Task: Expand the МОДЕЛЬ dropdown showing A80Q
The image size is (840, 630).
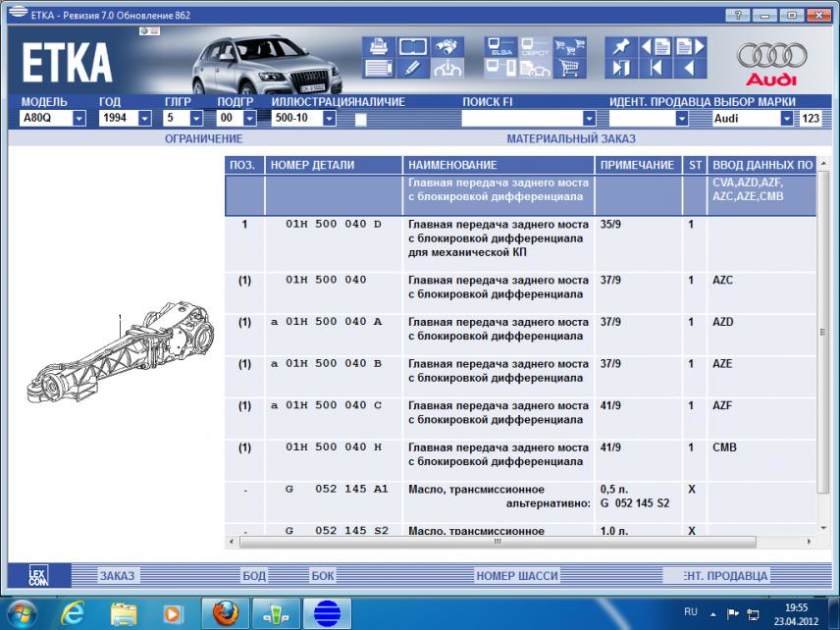Action: tap(79, 119)
